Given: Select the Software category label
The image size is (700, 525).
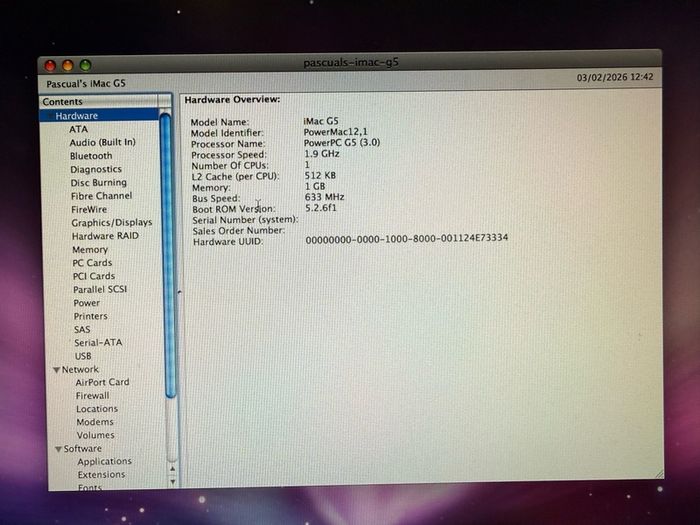Looking at the screenshot, I should click(x=83, y=448).
